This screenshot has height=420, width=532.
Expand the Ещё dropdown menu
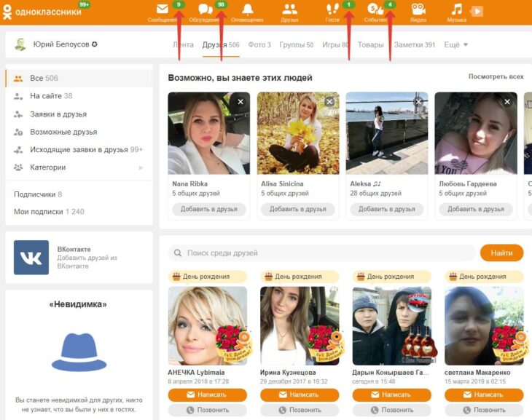coord(455,44)
